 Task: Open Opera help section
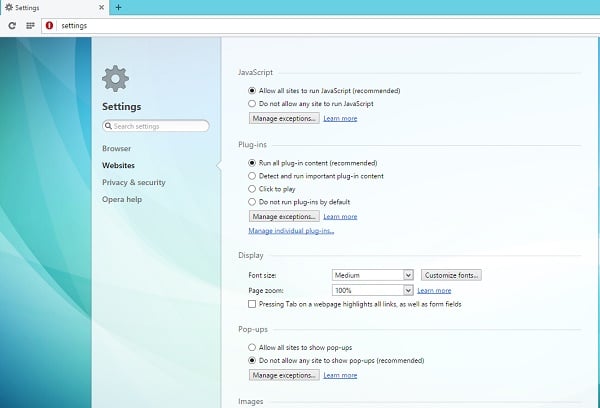tap(122, 199)
